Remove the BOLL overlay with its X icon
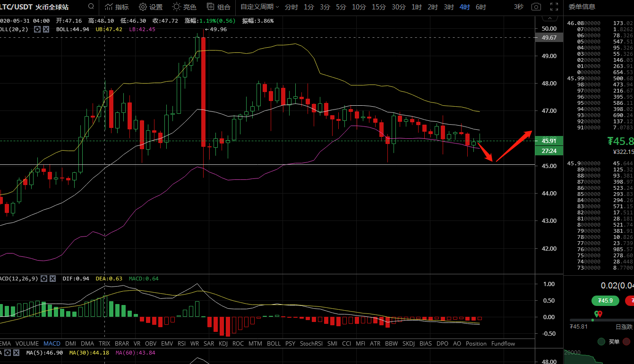 (x=45, y=29)
